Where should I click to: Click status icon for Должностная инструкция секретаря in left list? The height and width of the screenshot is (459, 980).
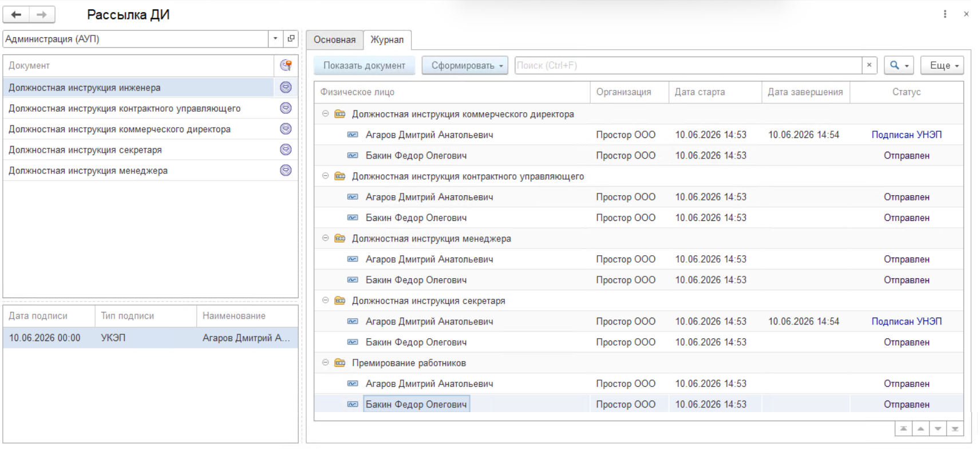[x=286, y=149]
